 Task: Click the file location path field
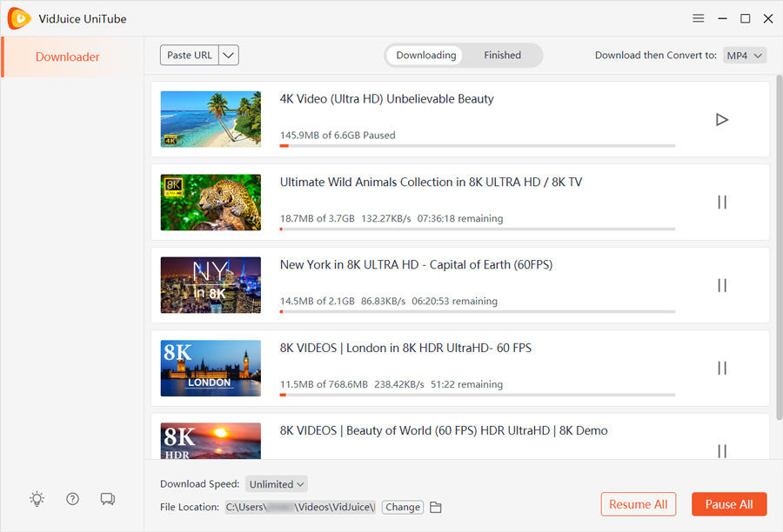[x=300, y=507]
